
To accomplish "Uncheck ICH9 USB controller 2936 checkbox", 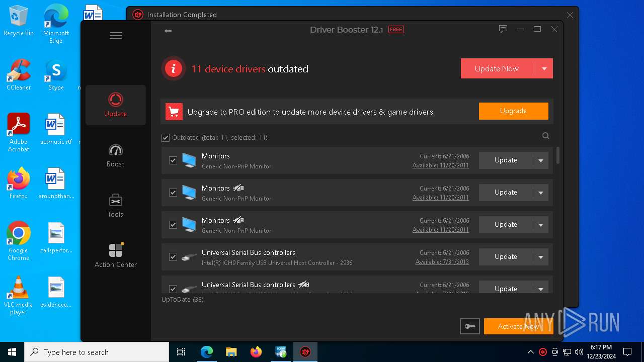I will click(173, 257).
